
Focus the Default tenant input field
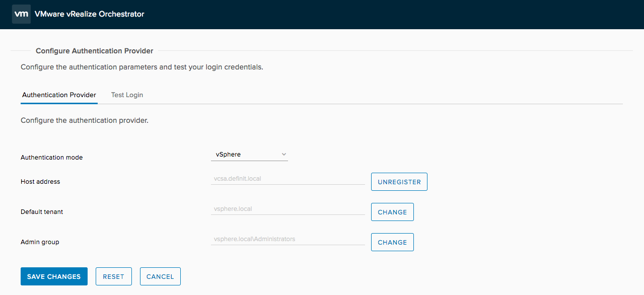click(x=288, y=209)
